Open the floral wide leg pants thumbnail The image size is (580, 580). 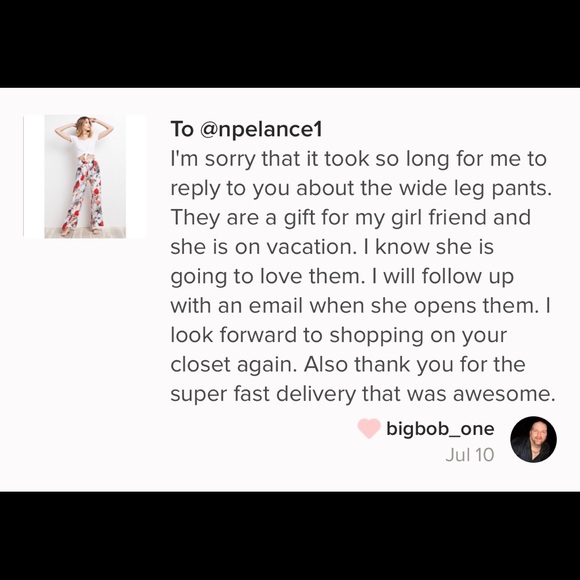(x=85, y=176)
